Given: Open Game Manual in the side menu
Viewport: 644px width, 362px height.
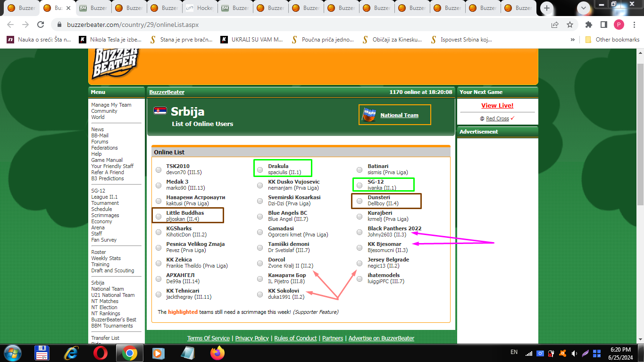Looking at the screenshot, I should click(x=107, y=160).
